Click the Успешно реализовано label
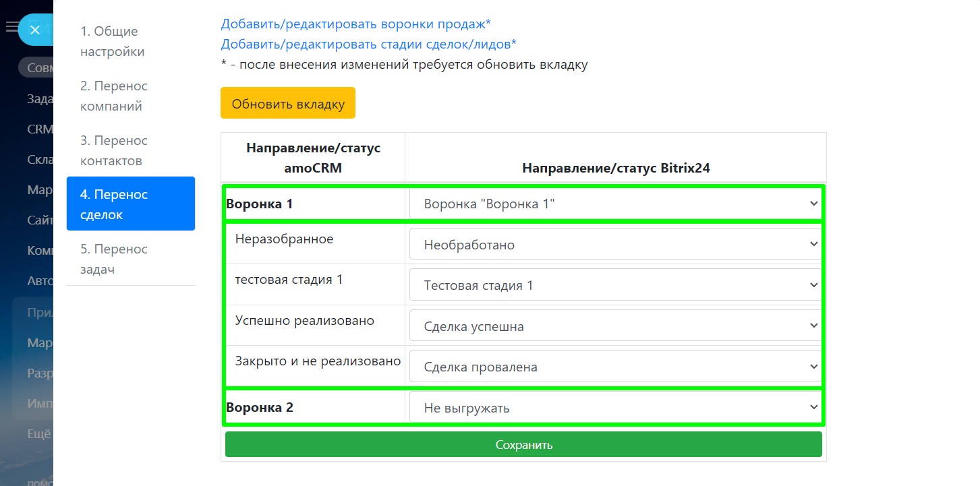The image size is (980, 486). 304,321
